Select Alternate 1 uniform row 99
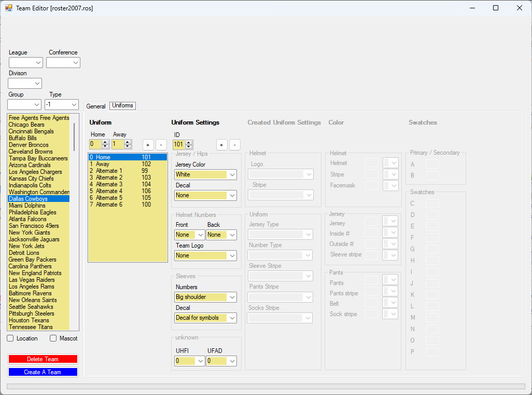The width and height of the screenshot is (532, 395). pos(128,171)
